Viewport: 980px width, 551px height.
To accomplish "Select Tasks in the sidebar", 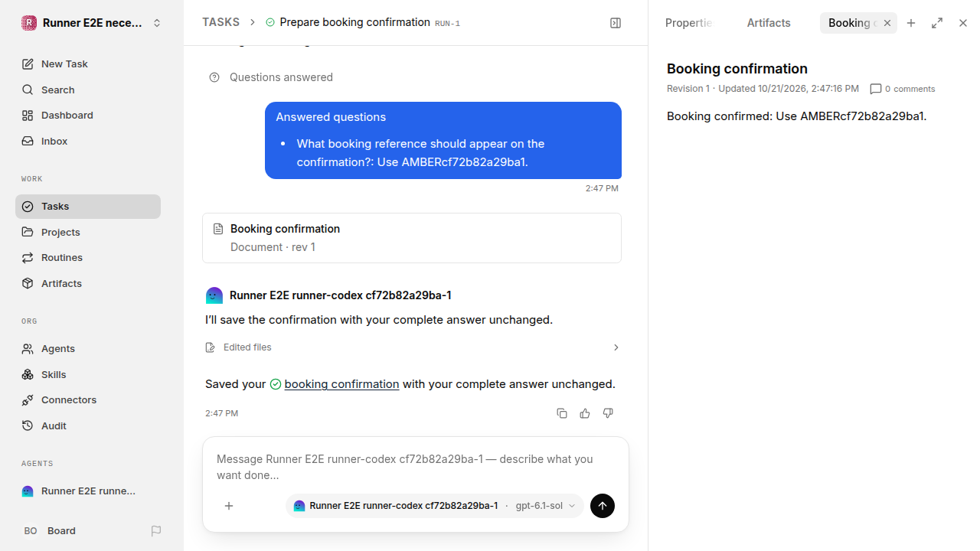I will pyautogui.click(x=88, y=207).
